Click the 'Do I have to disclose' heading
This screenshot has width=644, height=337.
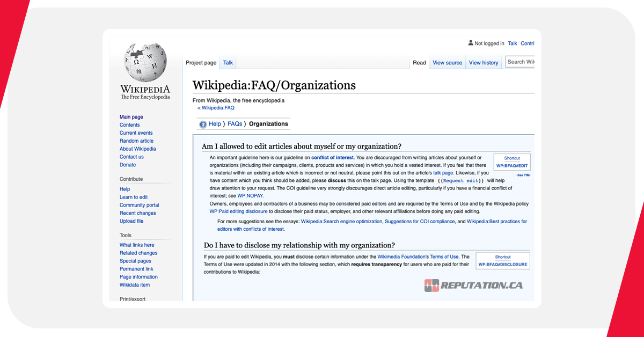tap(299, 245)
